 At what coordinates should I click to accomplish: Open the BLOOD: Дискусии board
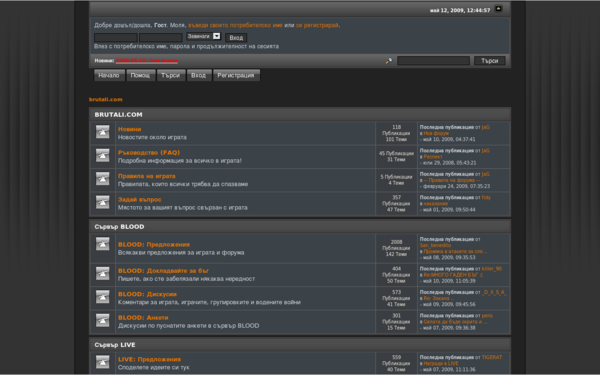tap(147, 294)
